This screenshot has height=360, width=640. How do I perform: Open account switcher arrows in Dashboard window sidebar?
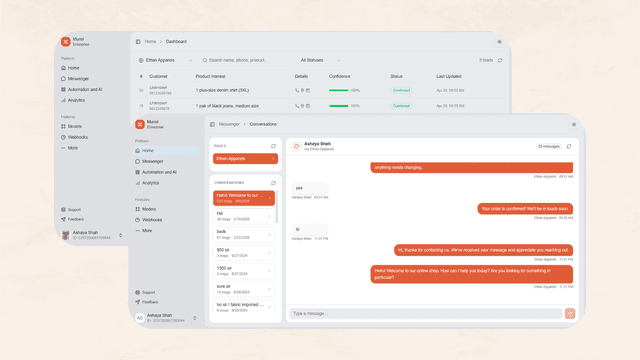[120, 235]
